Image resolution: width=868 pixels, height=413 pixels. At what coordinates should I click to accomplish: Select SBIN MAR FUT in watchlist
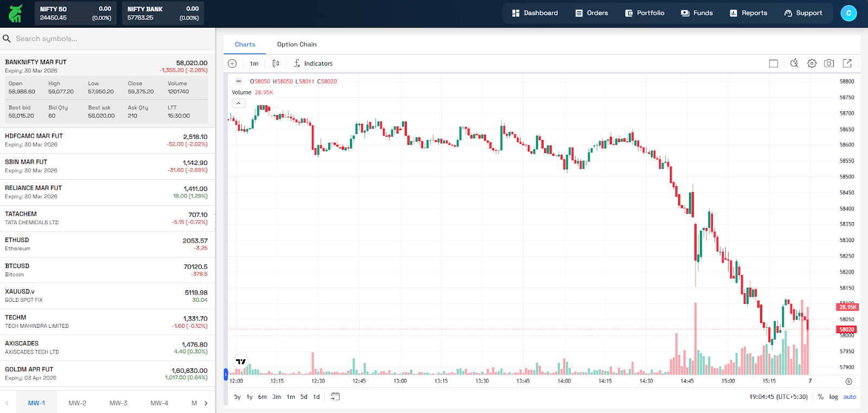(x=107, y=166)
